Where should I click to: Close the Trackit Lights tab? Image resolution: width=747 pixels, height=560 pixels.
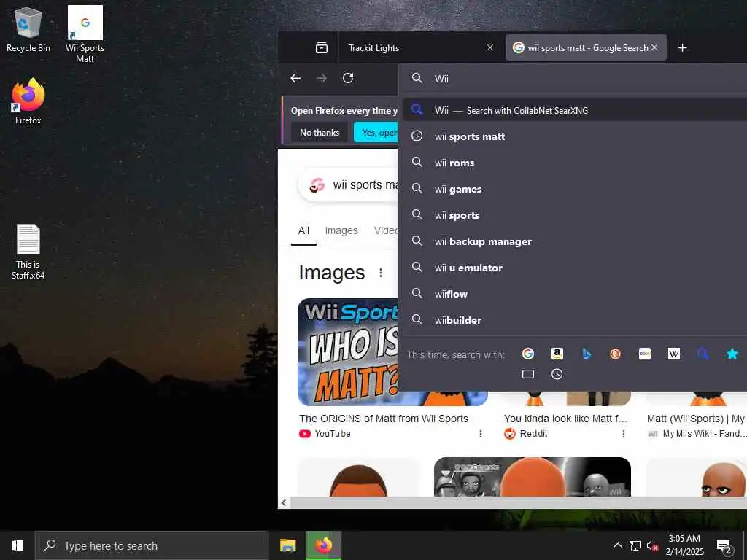(489, 47)
